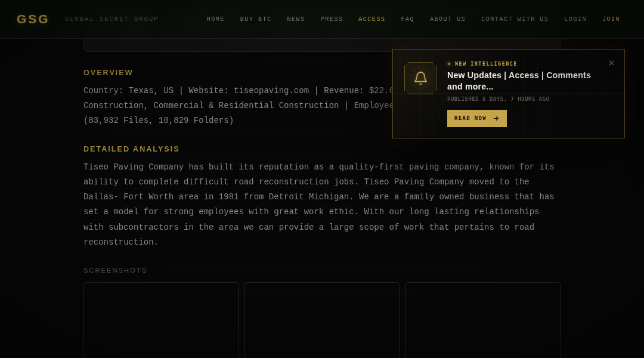Go to the Buy BTC page

coord(256,19)
